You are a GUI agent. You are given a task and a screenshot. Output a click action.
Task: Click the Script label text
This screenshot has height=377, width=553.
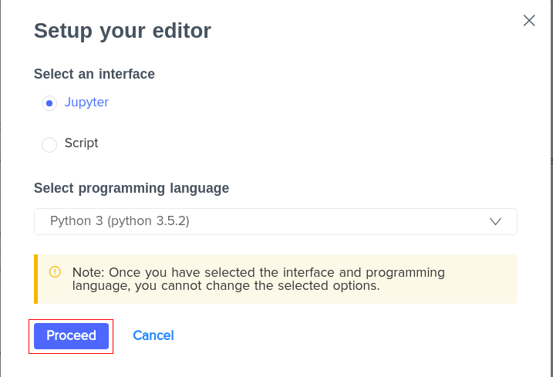coord(81,143)
